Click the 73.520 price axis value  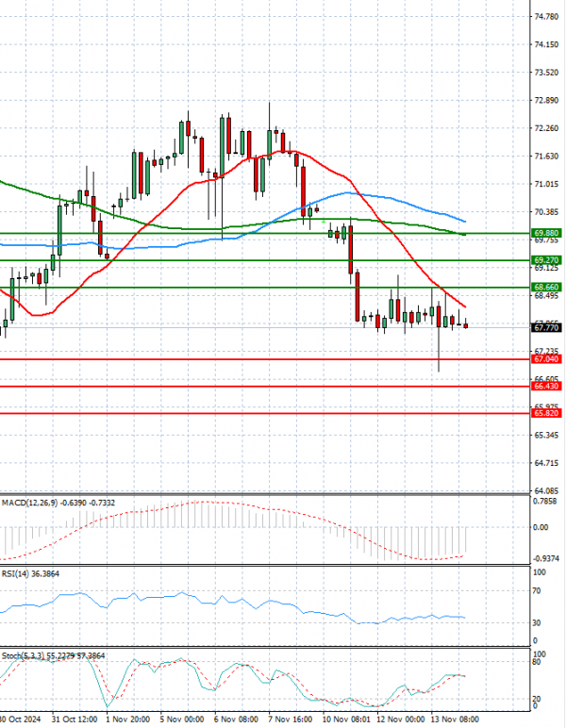(x=546, y=73)
